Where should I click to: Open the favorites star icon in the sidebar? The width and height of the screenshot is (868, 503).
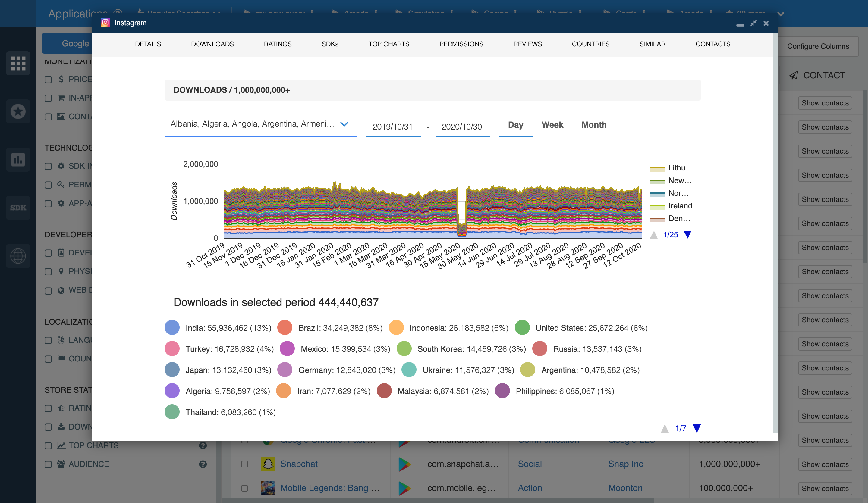pos(18,111)
